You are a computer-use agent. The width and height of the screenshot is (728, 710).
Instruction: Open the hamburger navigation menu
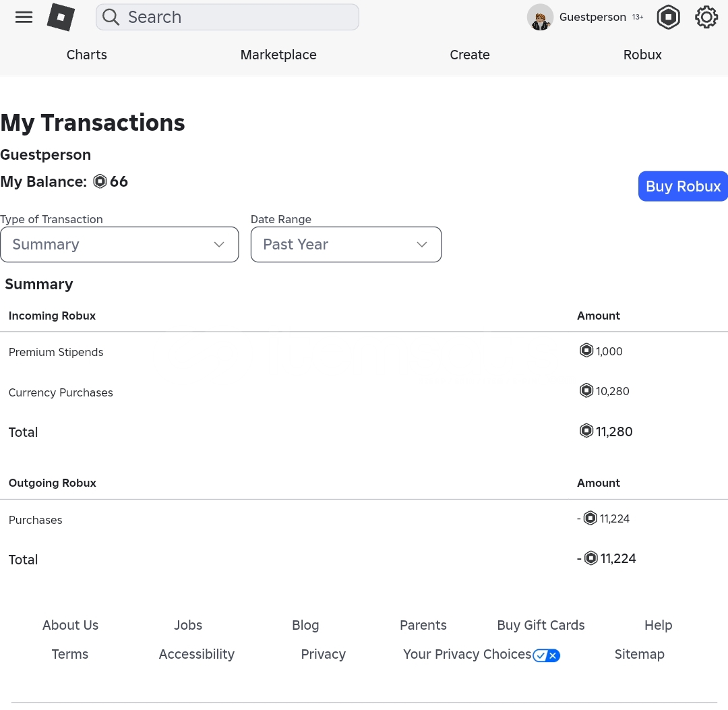coord(24,18)
